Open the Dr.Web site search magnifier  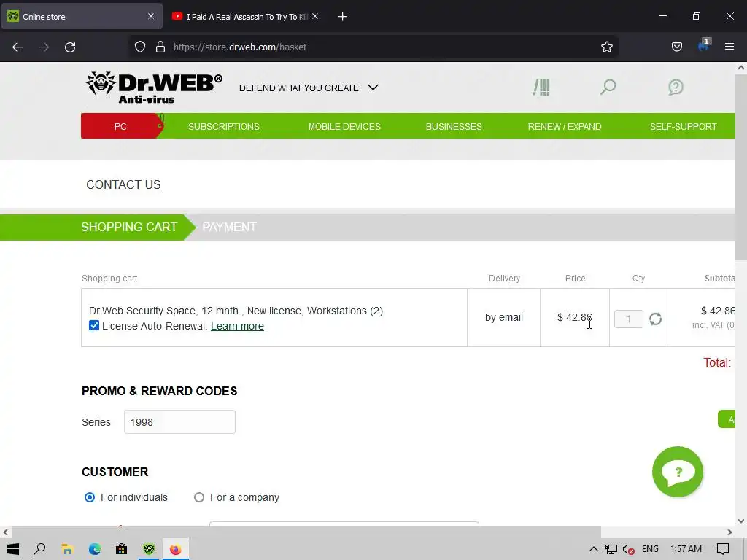point(608,87)
